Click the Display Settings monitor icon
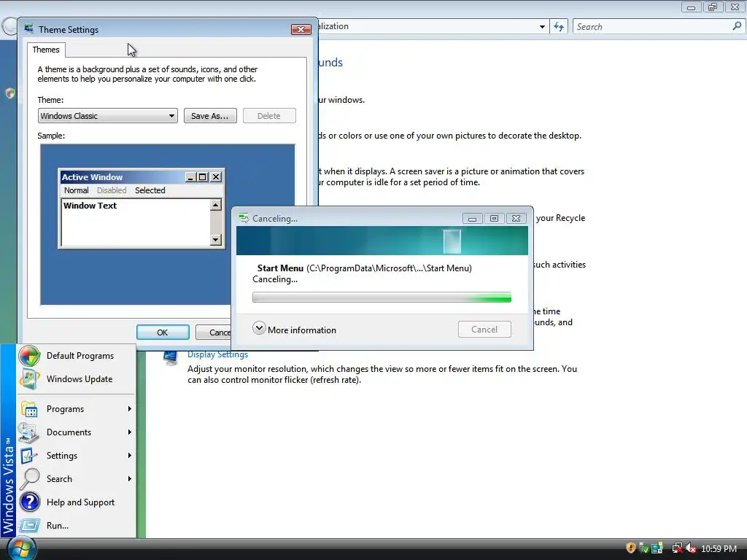Screen dimensions: 747x560 tap(169, 357)
